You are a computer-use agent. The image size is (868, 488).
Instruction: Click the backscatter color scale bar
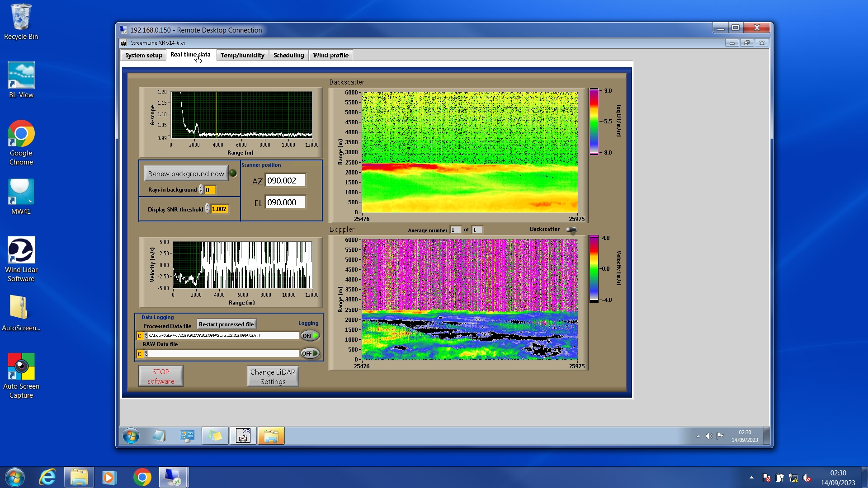click(594, 121)
